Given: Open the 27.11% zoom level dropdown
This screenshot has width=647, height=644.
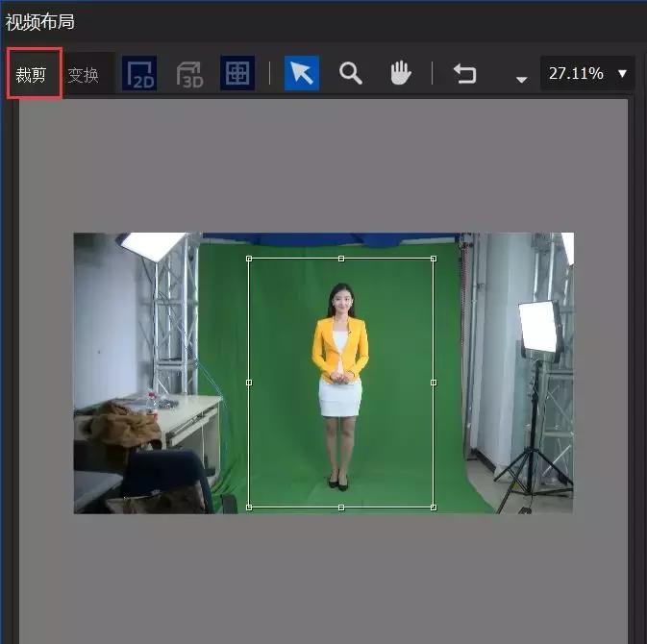Looking at the screenshot, I should [587, 73].
